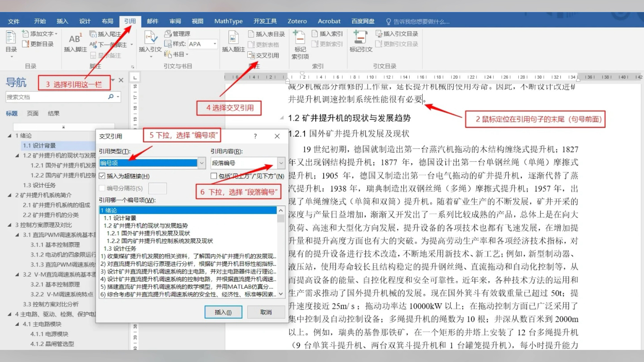Select 4.1.2 晶闸管选型 in navigation pane

click(52, 344)
